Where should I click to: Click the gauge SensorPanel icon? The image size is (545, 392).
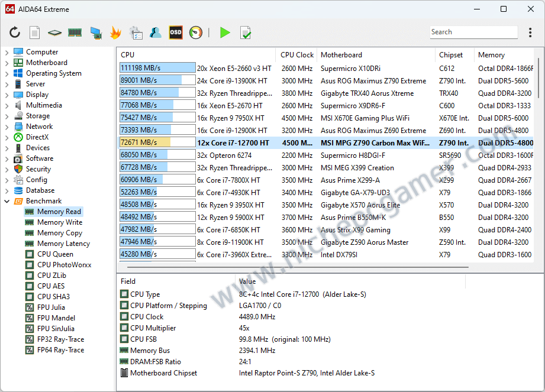(196, 33)
